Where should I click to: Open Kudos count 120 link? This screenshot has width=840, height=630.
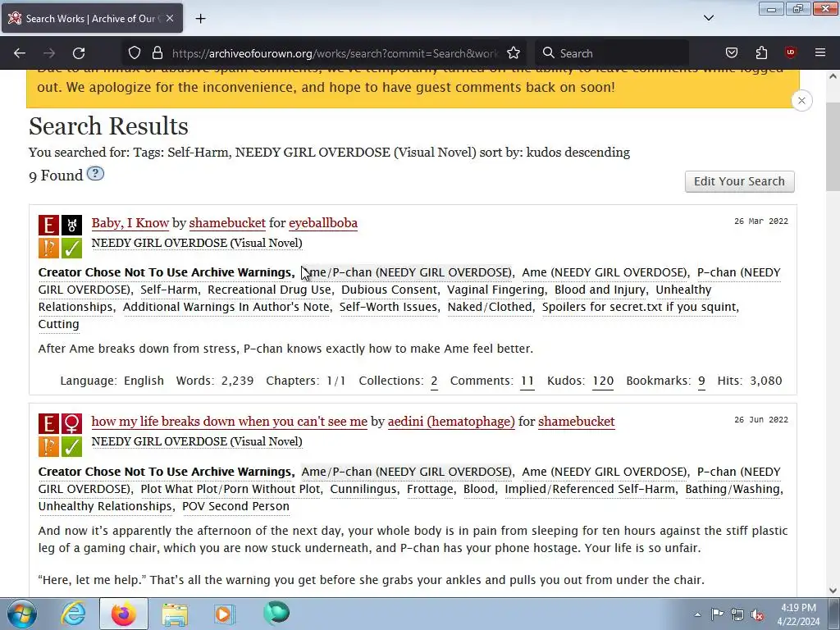(x=603, y=381)
